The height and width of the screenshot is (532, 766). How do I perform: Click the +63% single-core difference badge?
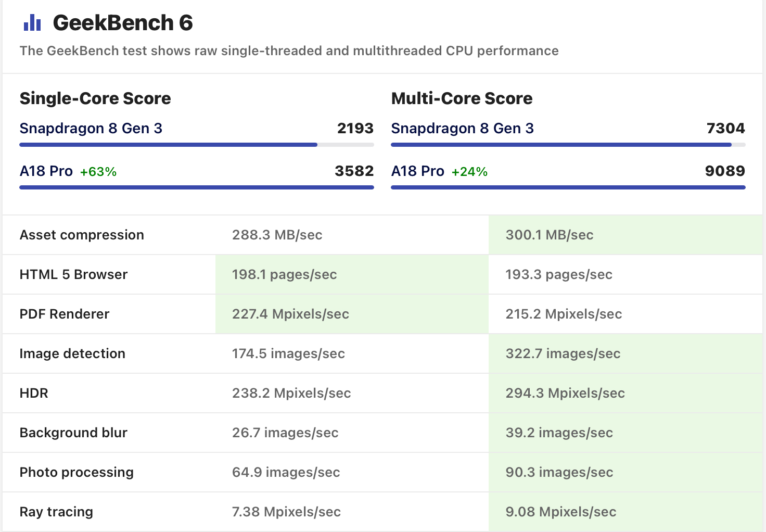point(98,172)
